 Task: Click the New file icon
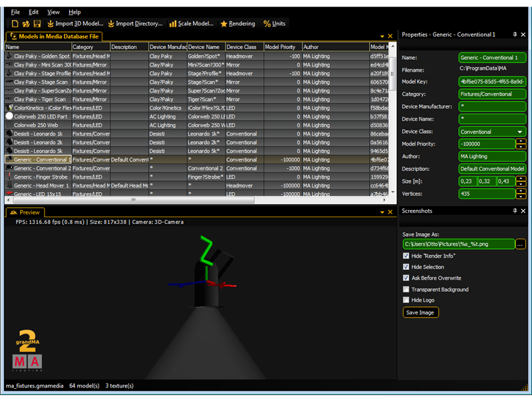pyautogui.click(x=15, y=24)
